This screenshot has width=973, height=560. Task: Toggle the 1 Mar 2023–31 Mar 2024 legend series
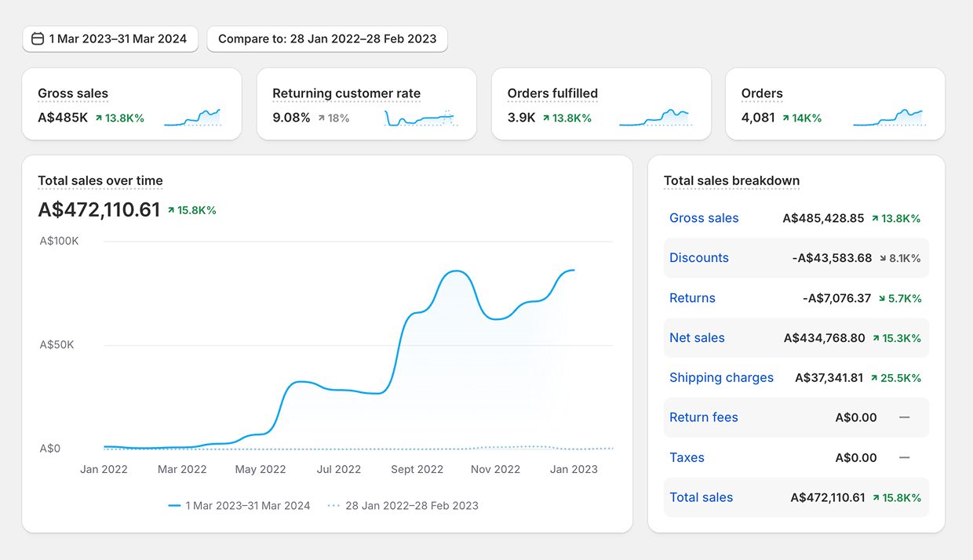(239, 506)
